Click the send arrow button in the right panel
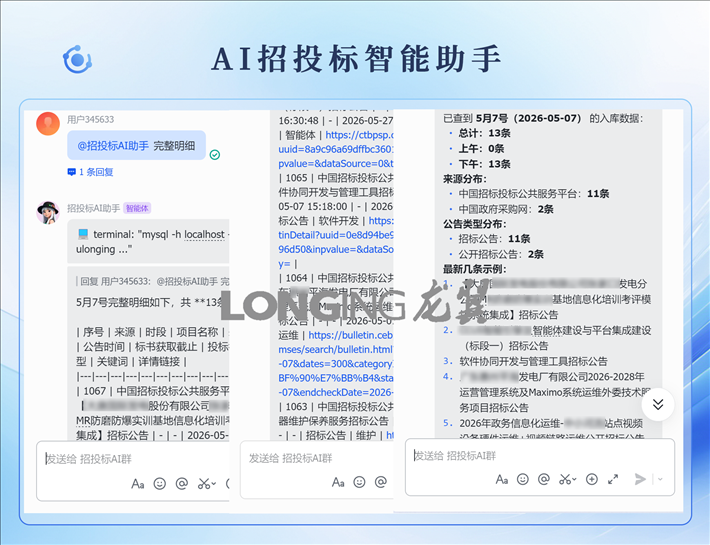 tap(640, 479)
